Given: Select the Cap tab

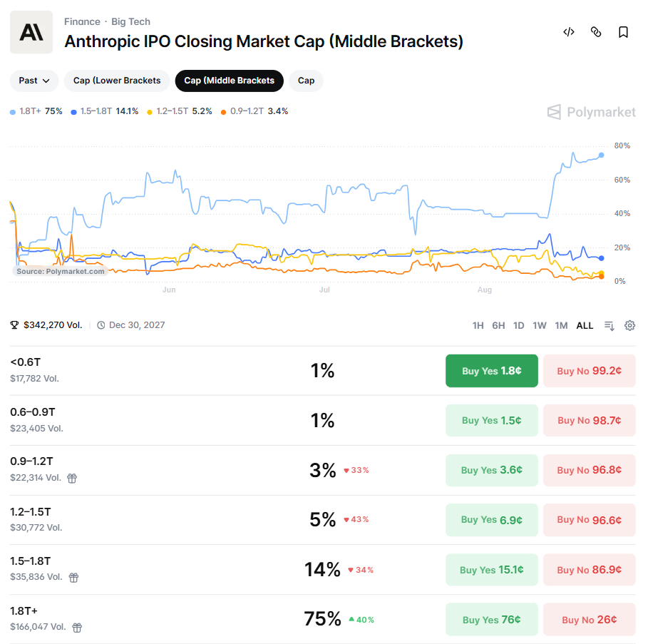Looking at the screenshot, I should [306, 81].
